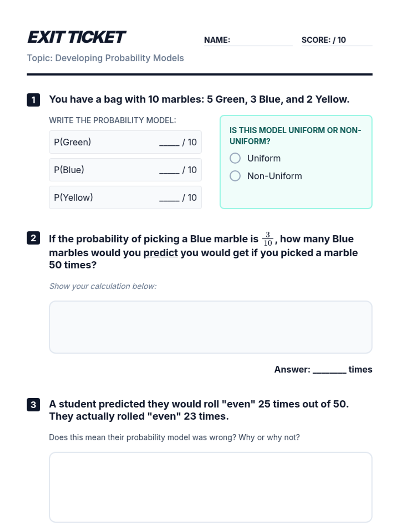Image resolution: width=399 pixels, height=532 pixels.
Task: Click the P(Blue) answer blank
Action: [x=169, y=170]
